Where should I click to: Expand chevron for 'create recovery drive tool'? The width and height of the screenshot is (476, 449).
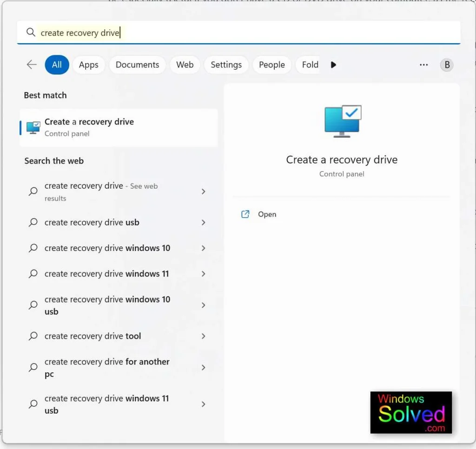tap(204, 336)
